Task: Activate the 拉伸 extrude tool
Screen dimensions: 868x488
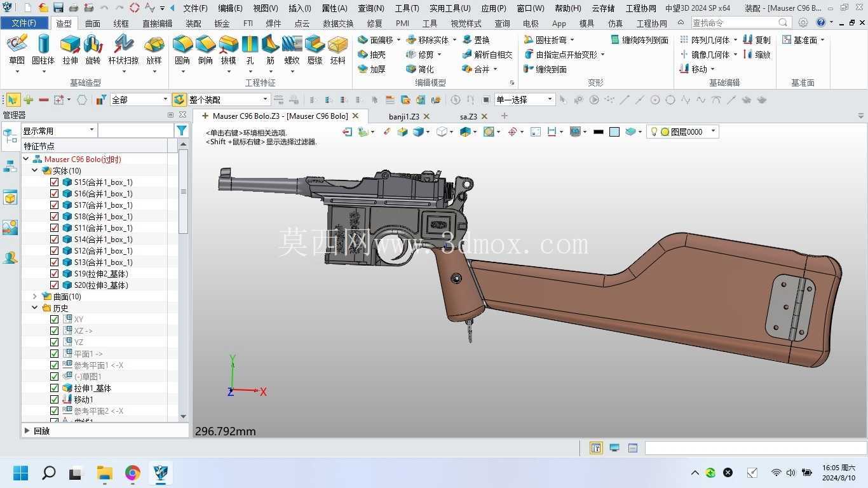Action: (x=70, y=50)
